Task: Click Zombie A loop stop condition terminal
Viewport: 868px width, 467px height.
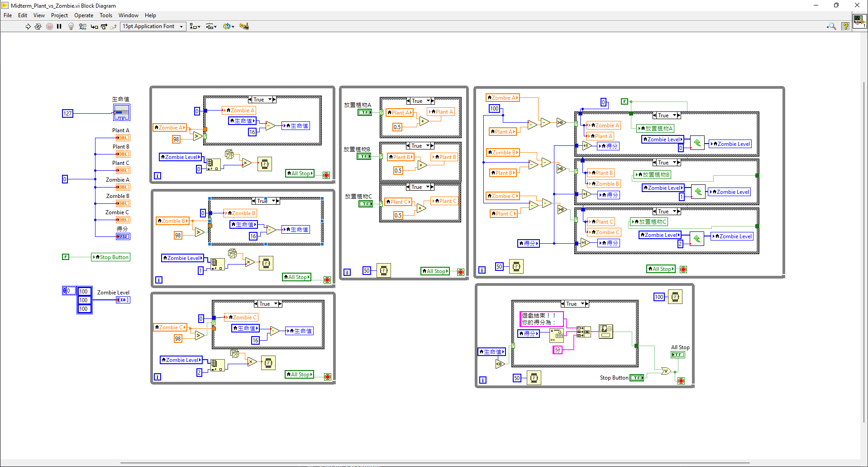Action: 326,175
